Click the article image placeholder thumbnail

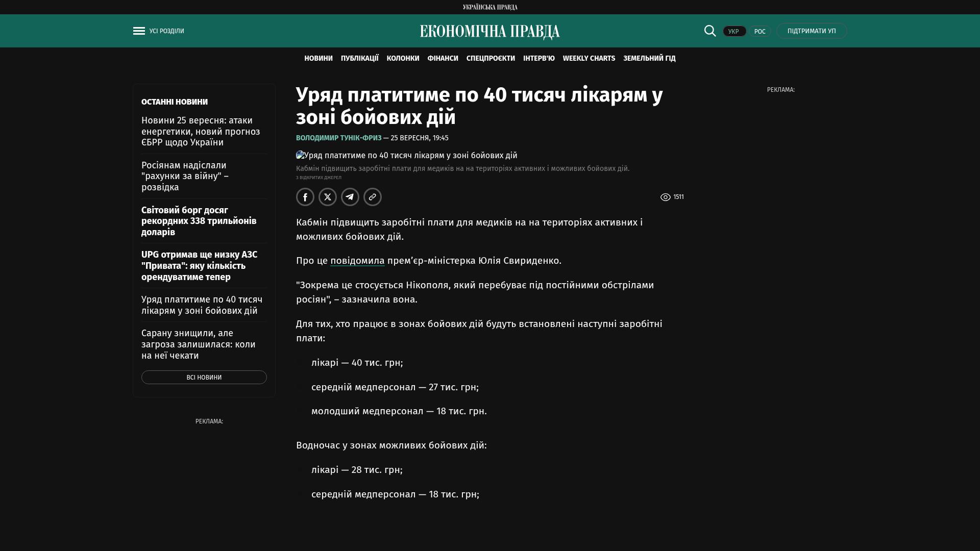tap(300, 155)
